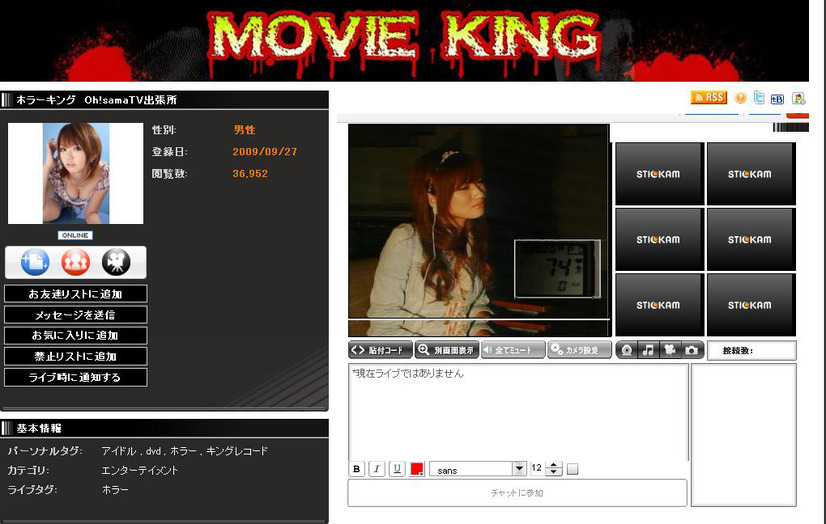Click the red friends group icon

(75, 262)
